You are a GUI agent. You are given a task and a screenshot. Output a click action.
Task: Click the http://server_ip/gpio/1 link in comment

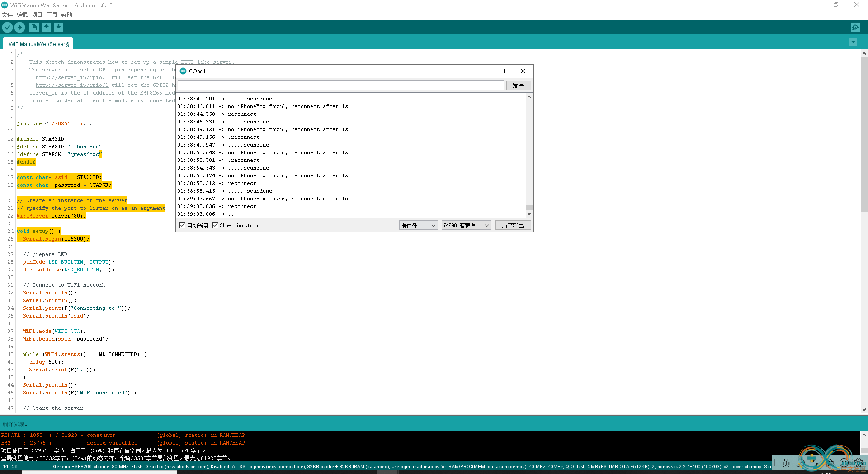72,85
